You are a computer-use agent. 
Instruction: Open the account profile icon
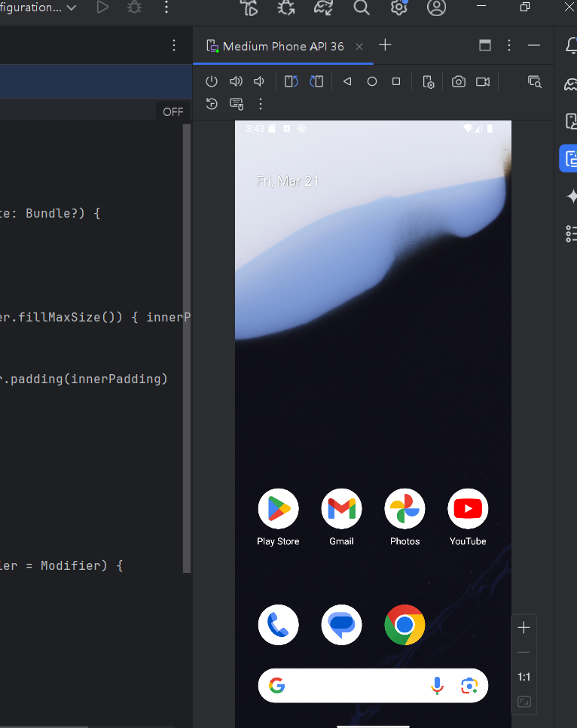tap(436, 8)
